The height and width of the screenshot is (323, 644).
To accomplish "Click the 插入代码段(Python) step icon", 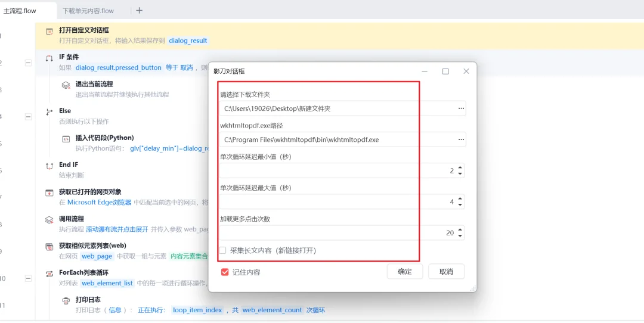I will (66, 139).
